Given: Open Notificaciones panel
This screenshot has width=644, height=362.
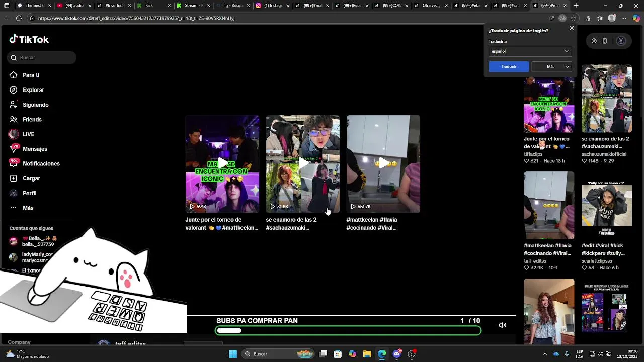Looking at the screenshot, I should [41, 164].
